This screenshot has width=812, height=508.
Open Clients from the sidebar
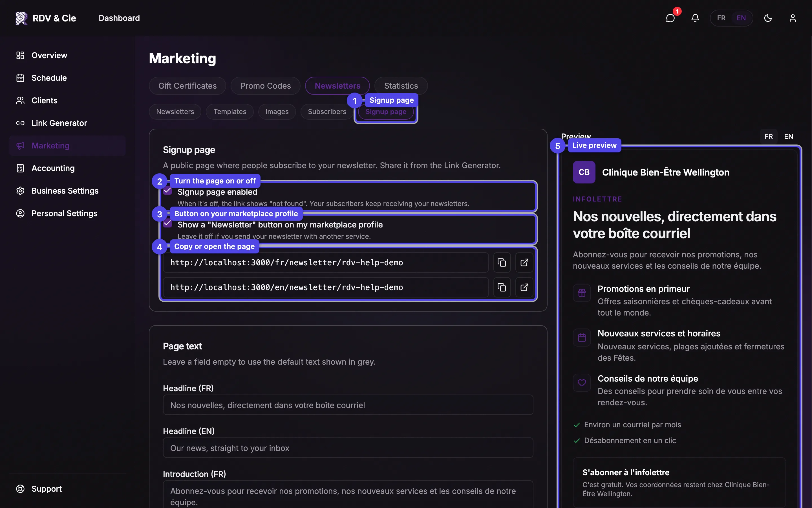(67, 100)
